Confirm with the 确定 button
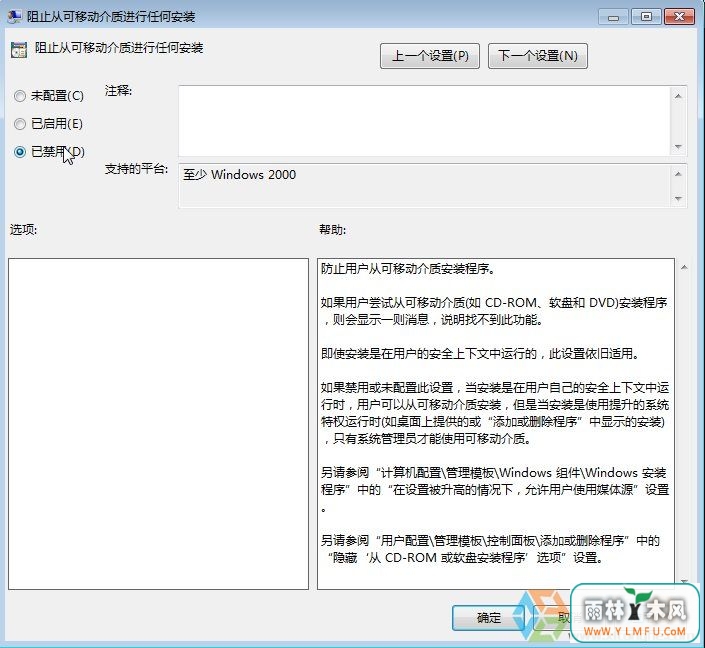 [x=488, y=617]
